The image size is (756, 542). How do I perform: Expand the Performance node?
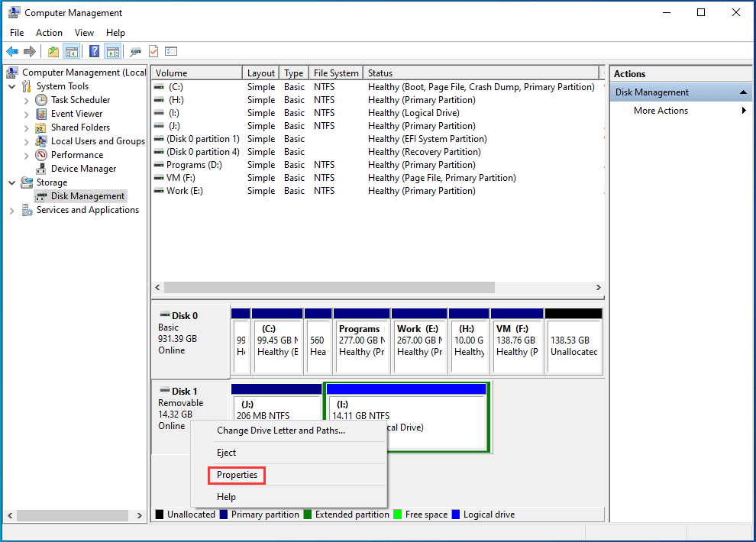tap(27, 156)
